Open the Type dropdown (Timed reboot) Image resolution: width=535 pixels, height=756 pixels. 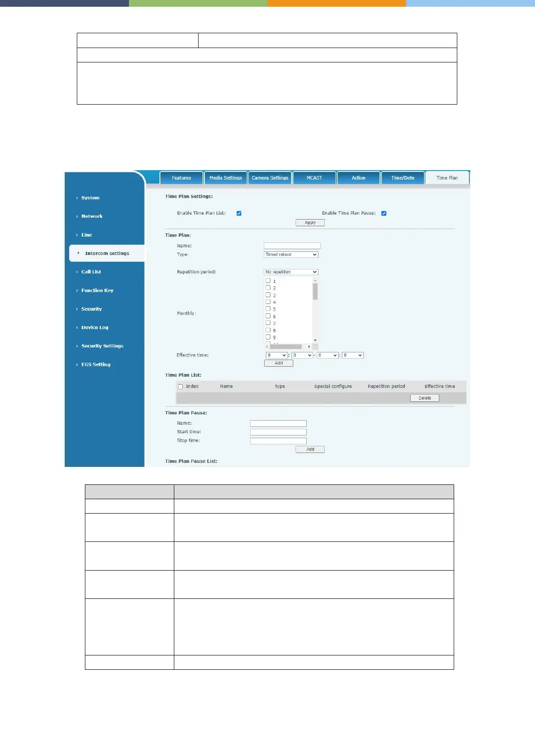pyautogui.click(x=291, y=255)
